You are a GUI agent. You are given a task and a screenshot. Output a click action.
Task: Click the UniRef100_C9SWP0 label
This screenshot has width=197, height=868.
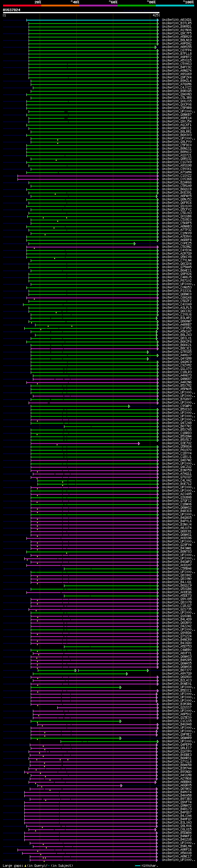point(176,406)
